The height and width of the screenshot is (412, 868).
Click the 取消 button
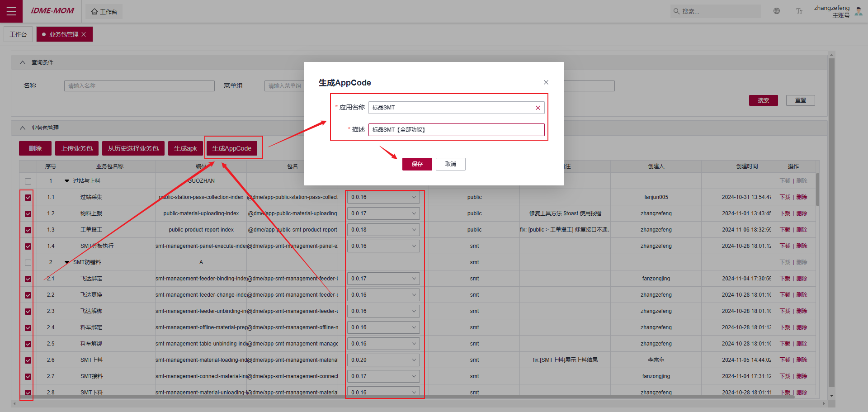(x=450, y=164)
